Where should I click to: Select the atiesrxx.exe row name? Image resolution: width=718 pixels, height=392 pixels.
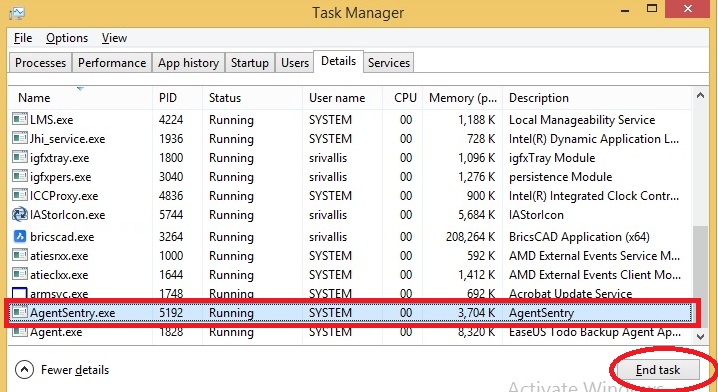tap(59, 256)
